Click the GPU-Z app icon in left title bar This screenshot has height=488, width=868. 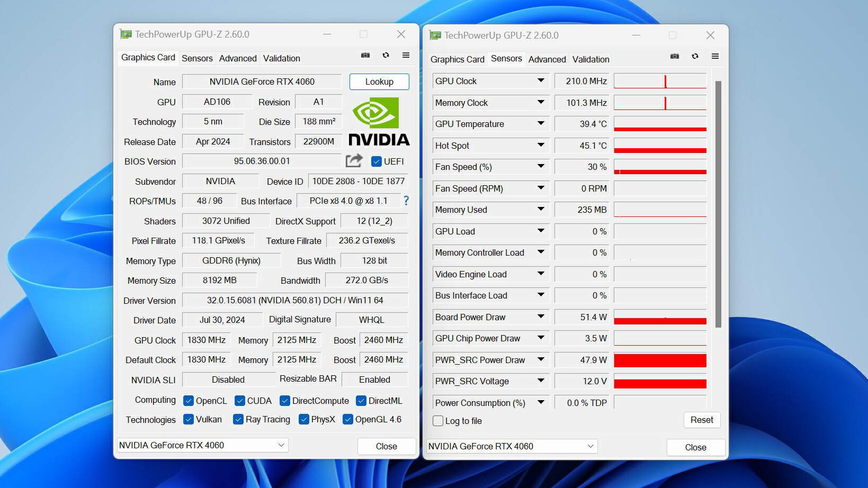click(x=126, y=34)
